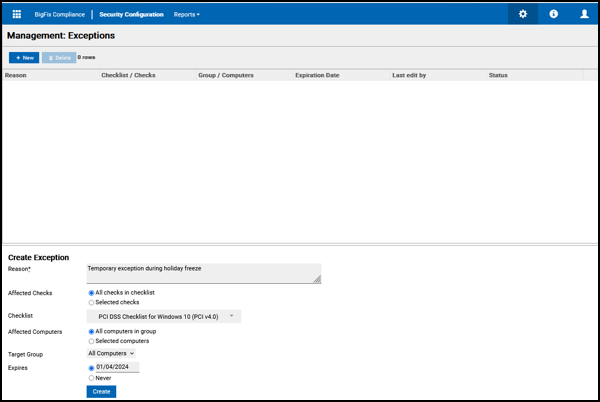Open the Target Group All Computers dropdown
Image resolution: width=600 pixels, height=402 pixels.
(111, 353)
